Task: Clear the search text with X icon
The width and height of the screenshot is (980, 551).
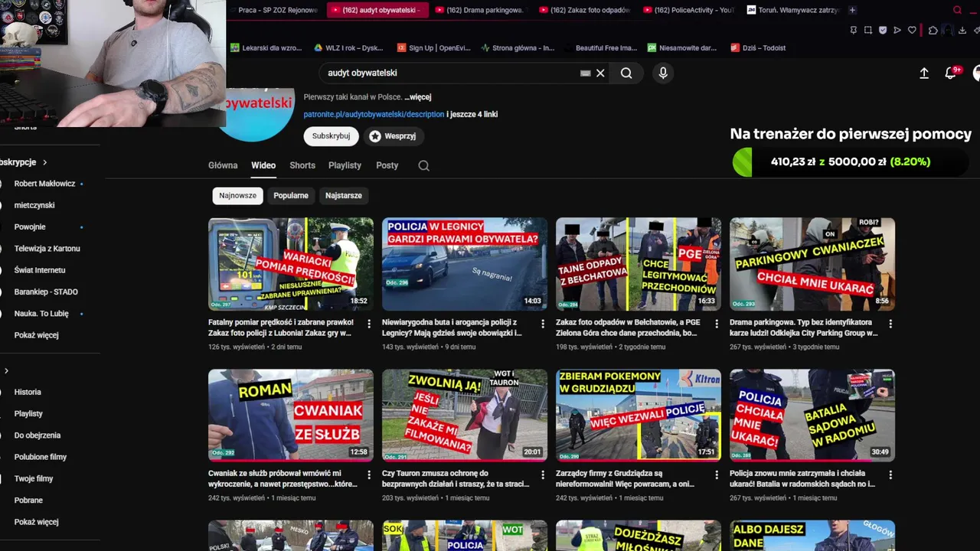Action: coord(600,73)
